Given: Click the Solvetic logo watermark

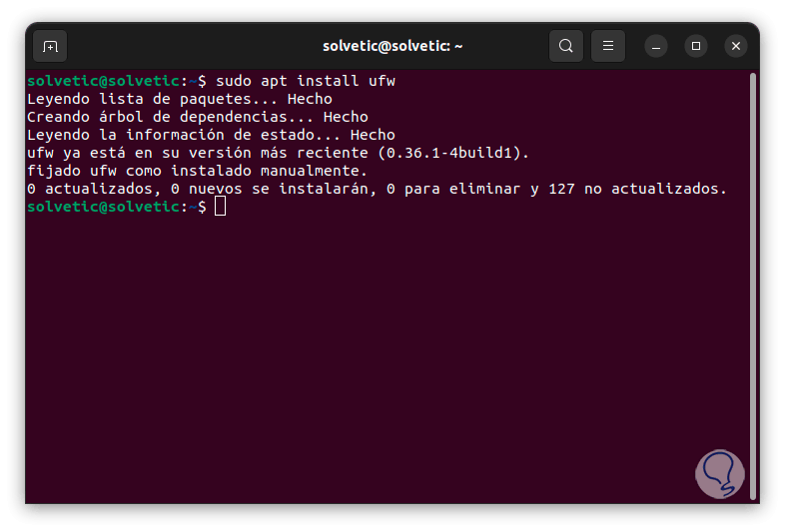Looking at the screenshot, I should click(x=720, y=473).
